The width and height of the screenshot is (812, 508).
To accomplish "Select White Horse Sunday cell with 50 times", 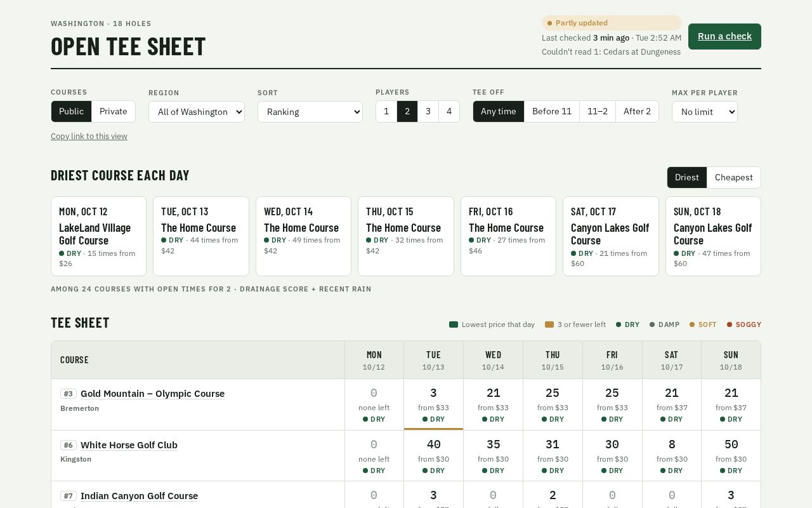I will [x=731, y=456].
